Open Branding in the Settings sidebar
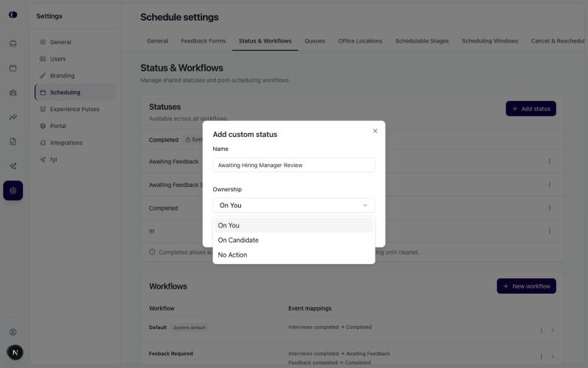588x368 pixels. 75,76
